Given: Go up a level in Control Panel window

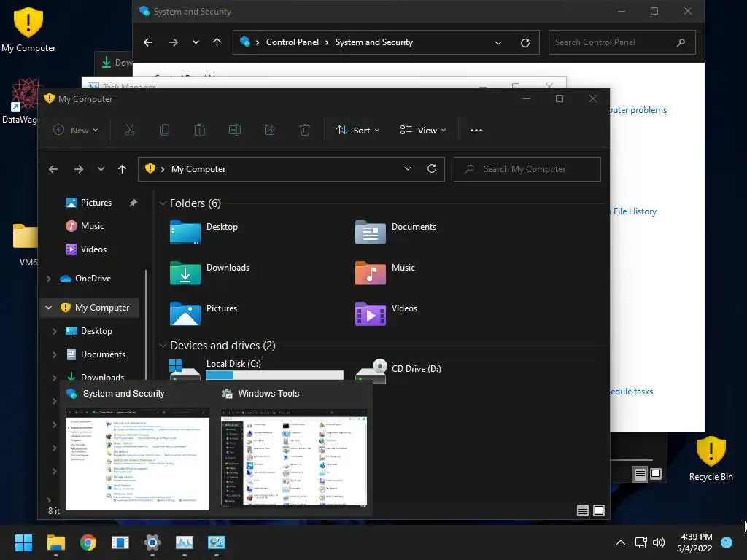Looking at the screenshot, I should 217,42.
